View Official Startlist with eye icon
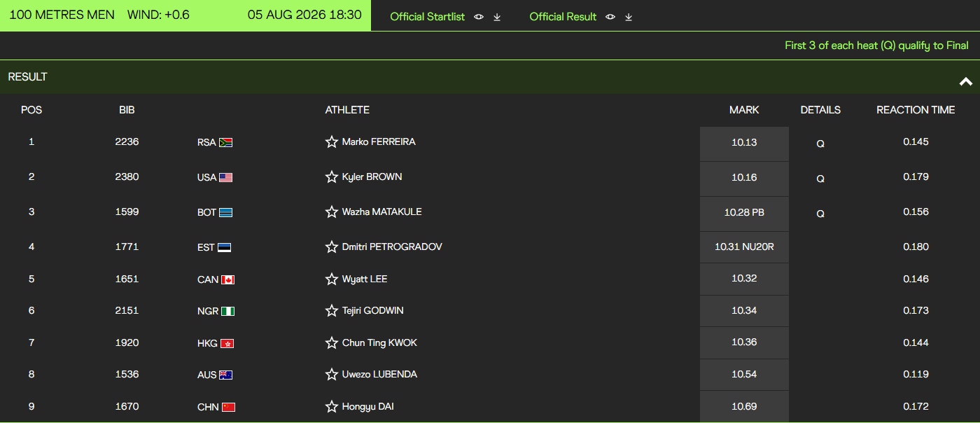The image size is (980, 423). (x=479, y=17)
